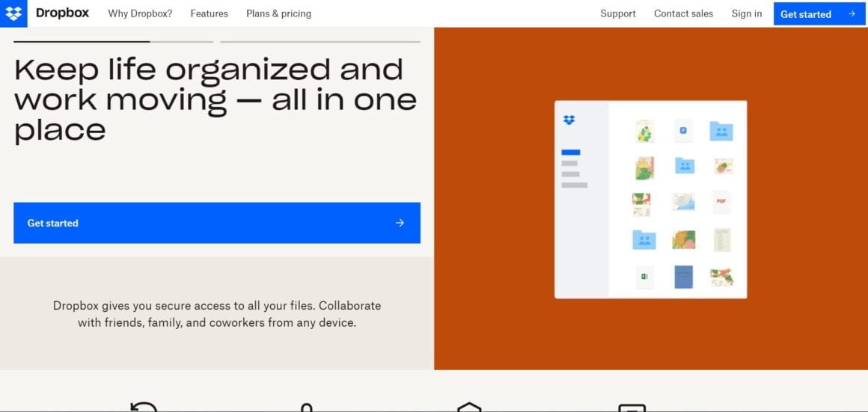This screenshot has height=412, width=868.
Task: Click the green Excel file icon in illustration
Action: pos(644,277)
